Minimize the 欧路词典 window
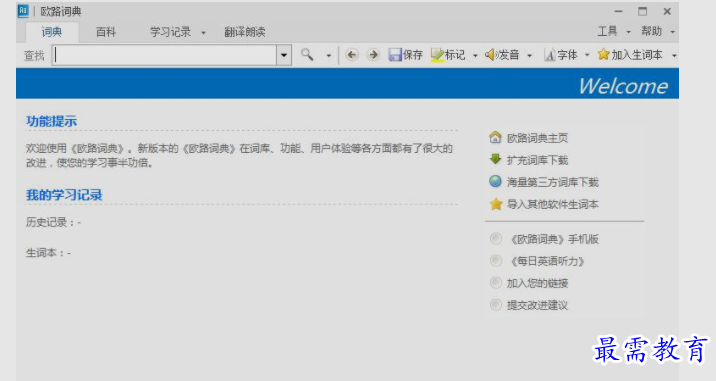Image resolution: width=716 pixels, height=381 pixels. click(618, 11)
